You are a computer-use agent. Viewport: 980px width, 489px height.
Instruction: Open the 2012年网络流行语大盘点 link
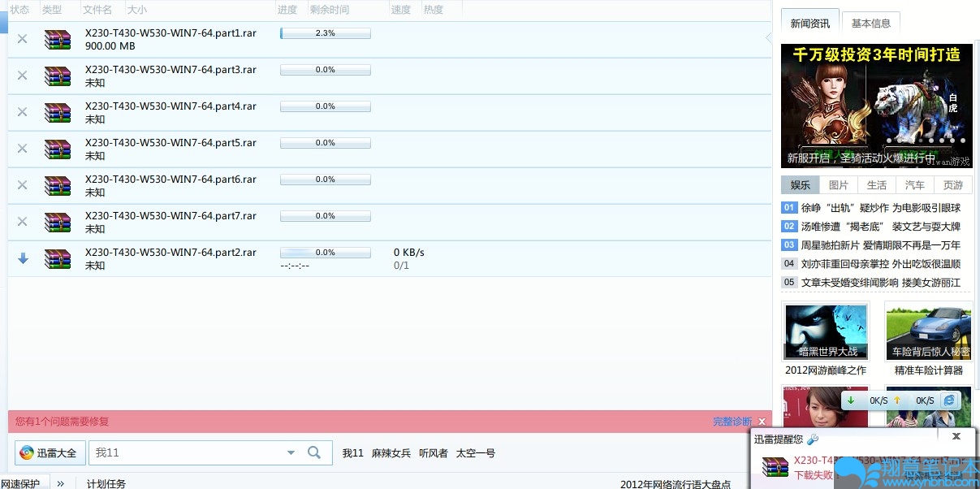coord(676,484)
